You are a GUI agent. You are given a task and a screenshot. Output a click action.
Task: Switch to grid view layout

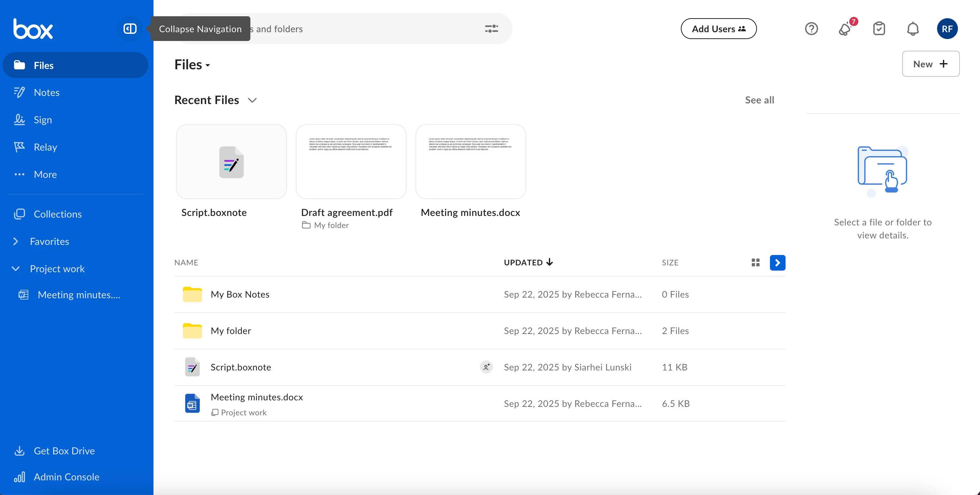(x=756, y=262)
